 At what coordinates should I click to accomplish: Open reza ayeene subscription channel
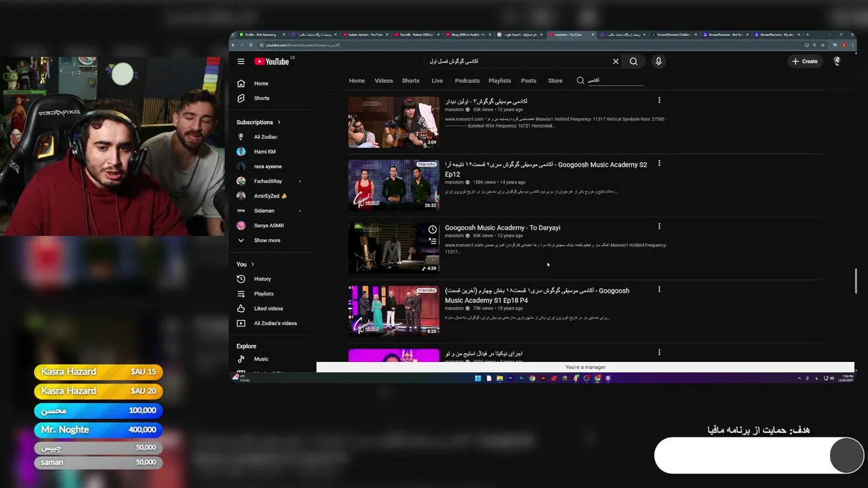coord(267,167)
